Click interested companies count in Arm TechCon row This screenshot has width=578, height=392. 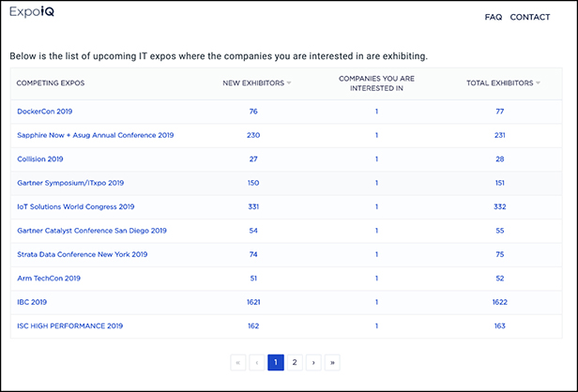tap(376, 279)
